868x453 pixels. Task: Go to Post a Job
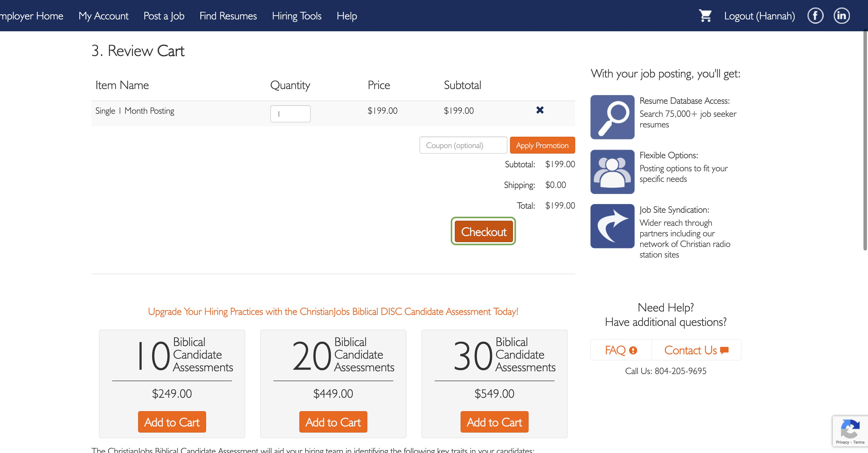[x=164, y=16]
